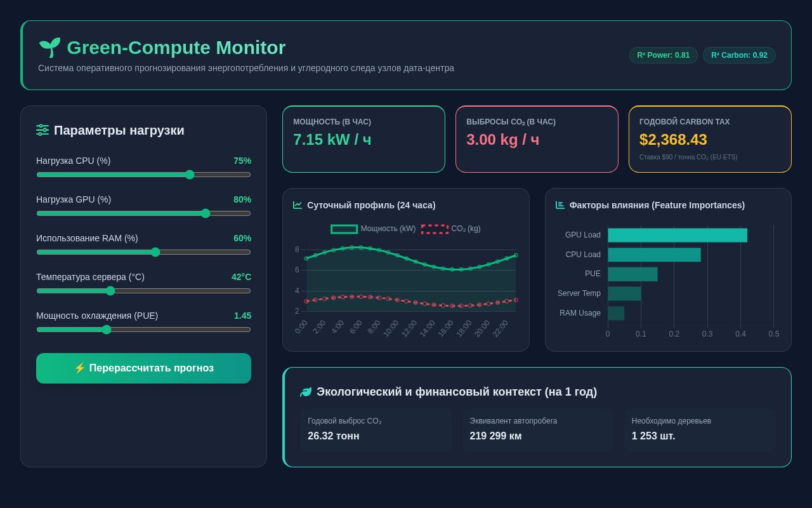Image resolution: width=812 pixels, height=508 pixels.
Task: Click the Необходимо деревьев label
Action: point(671,421)
